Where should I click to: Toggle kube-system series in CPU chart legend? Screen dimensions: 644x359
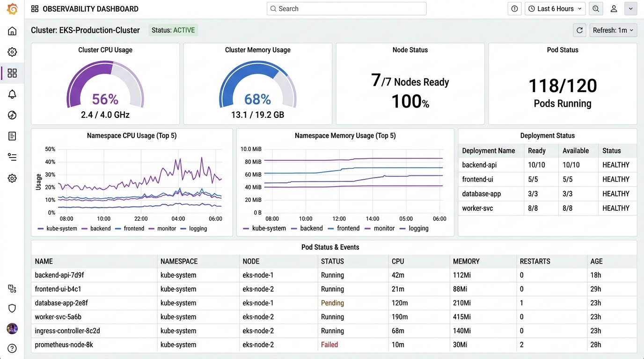58,229
